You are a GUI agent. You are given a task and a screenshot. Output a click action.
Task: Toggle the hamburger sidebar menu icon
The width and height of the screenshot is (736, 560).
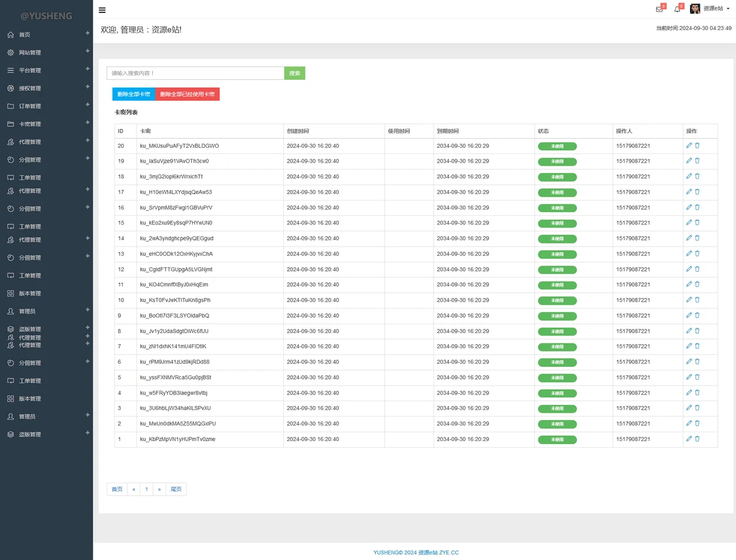pyautogui.click(x=102, y=10)
